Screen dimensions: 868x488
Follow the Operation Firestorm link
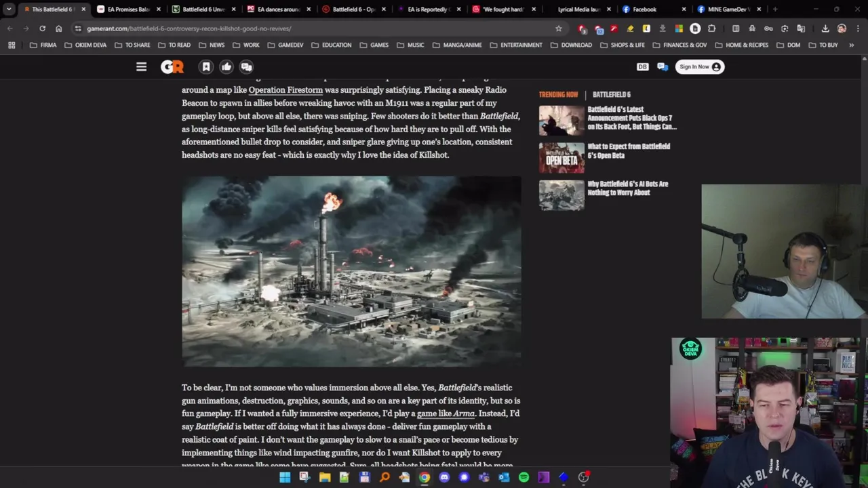coord(285,89)
